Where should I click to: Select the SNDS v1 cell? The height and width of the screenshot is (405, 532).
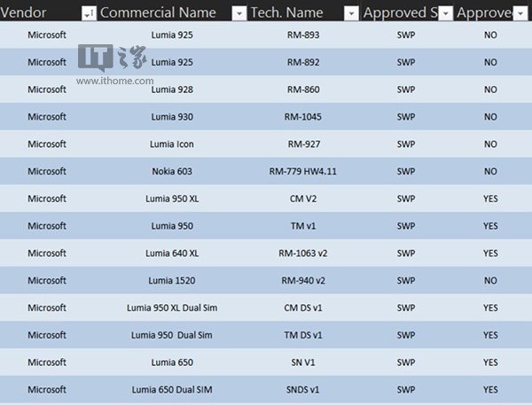click(x=303, y=389)
